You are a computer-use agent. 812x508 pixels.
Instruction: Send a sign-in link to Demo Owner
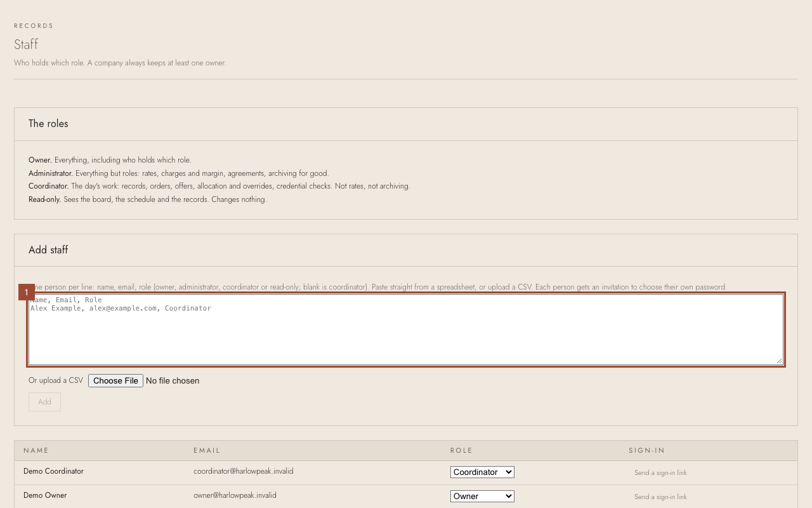click(x=660, y=497)
